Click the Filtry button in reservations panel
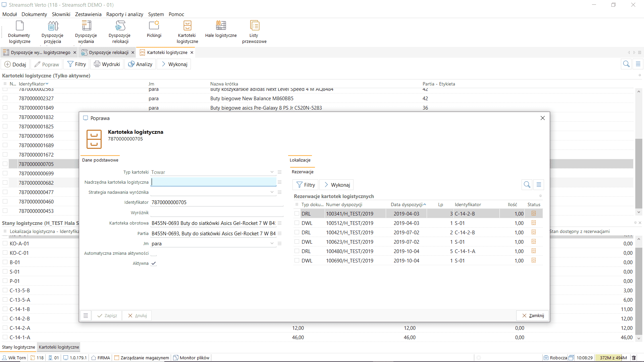This screenshot has width=644, height=362. [305, 185]
